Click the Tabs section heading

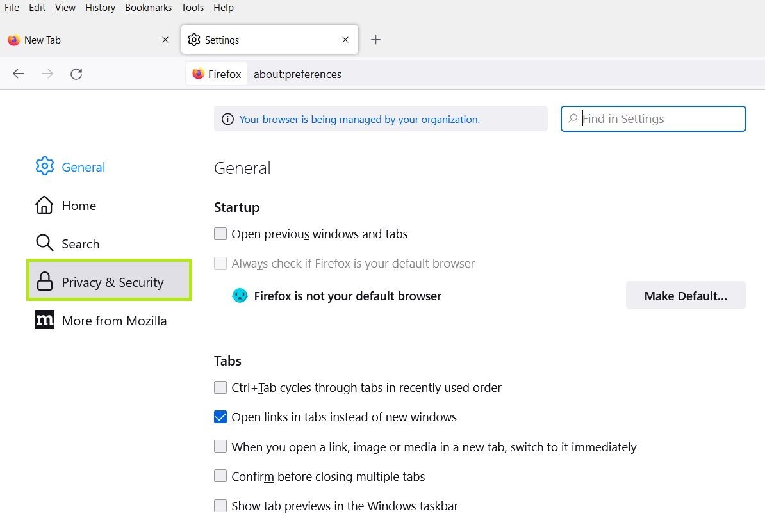coord(228,361)
